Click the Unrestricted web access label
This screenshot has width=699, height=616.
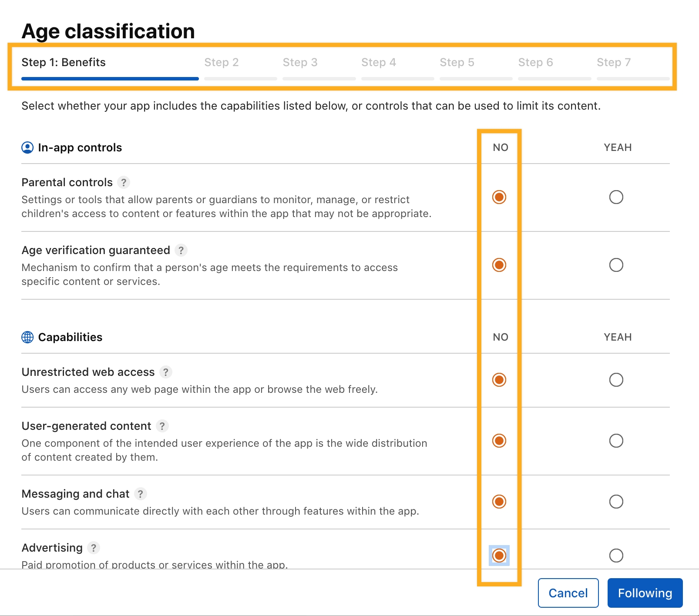[88, 372]
